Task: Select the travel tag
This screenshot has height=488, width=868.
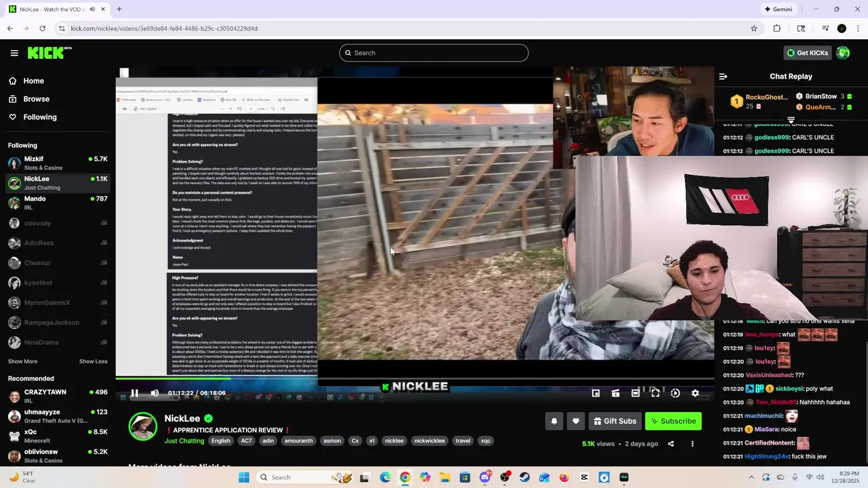Action: tap(463, 441)
